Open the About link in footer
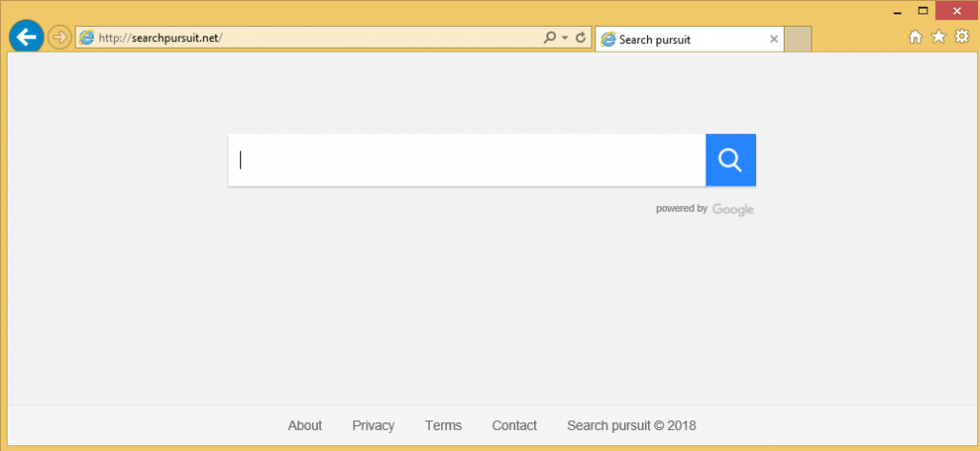Image resolution: width=980 pixels, height=451 pixels. pos(304,425)
